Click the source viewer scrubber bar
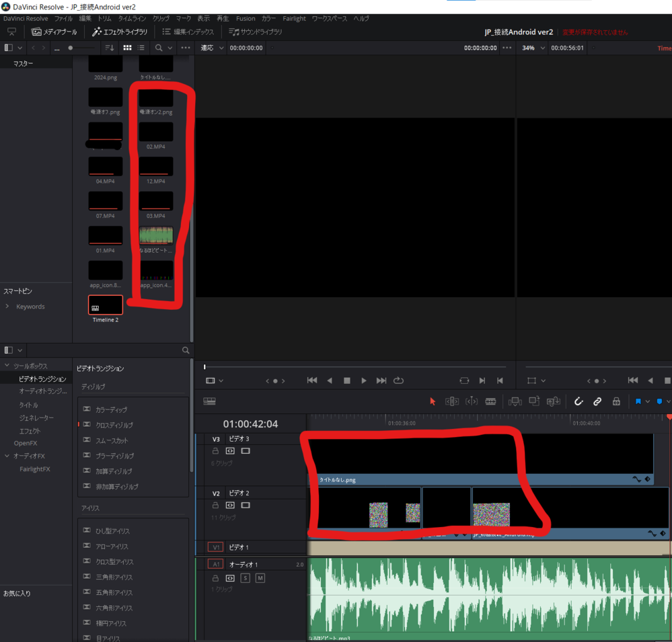 [x=355, y=367]
